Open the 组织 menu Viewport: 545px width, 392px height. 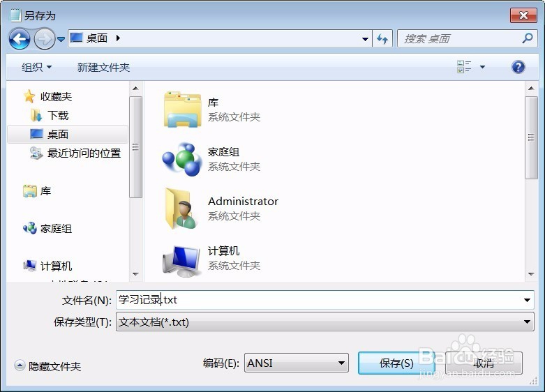coord(36,67)
